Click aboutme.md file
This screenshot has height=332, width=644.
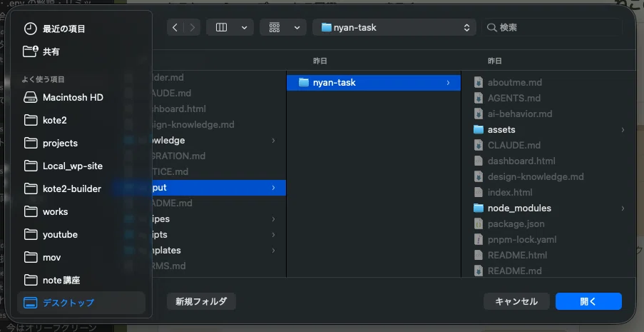(515, 83)
